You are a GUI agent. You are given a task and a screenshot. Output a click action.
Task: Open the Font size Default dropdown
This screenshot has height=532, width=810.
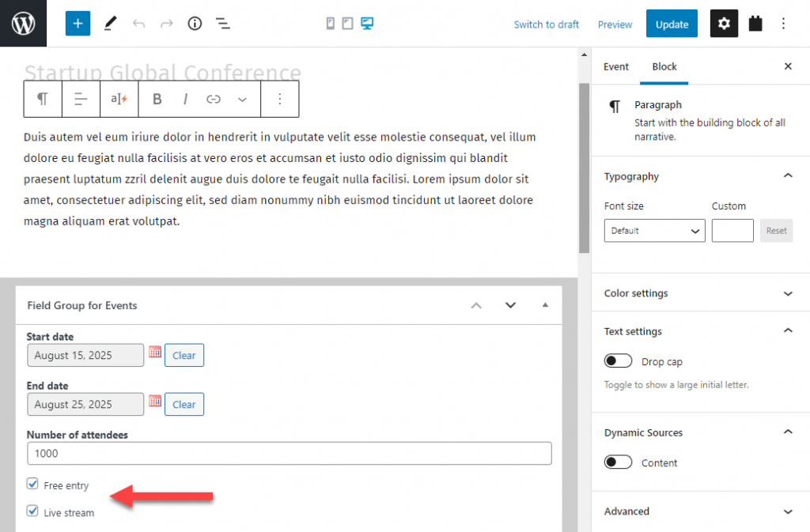tap(654, 230)
